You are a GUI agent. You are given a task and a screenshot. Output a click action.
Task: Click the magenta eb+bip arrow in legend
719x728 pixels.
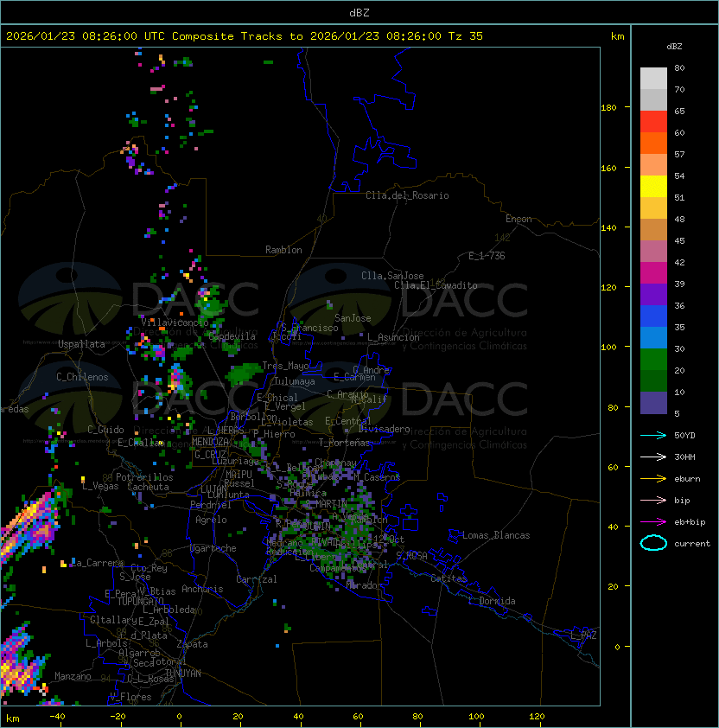point(653,522)
